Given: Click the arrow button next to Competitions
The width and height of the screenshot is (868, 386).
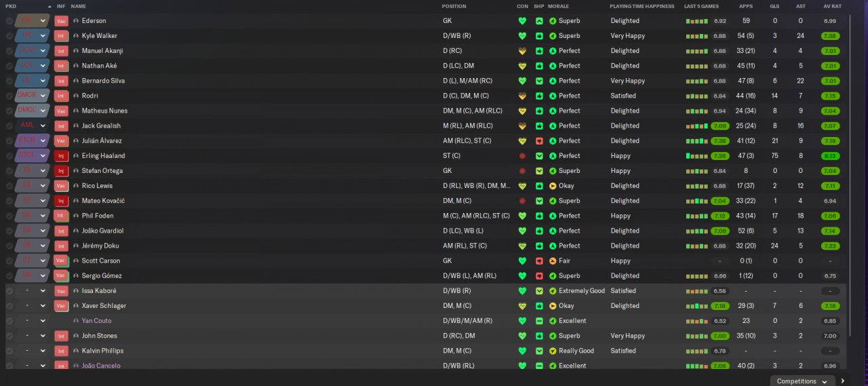Looking at the screenshot, I should pyautogui.click(x=843, y=381).
